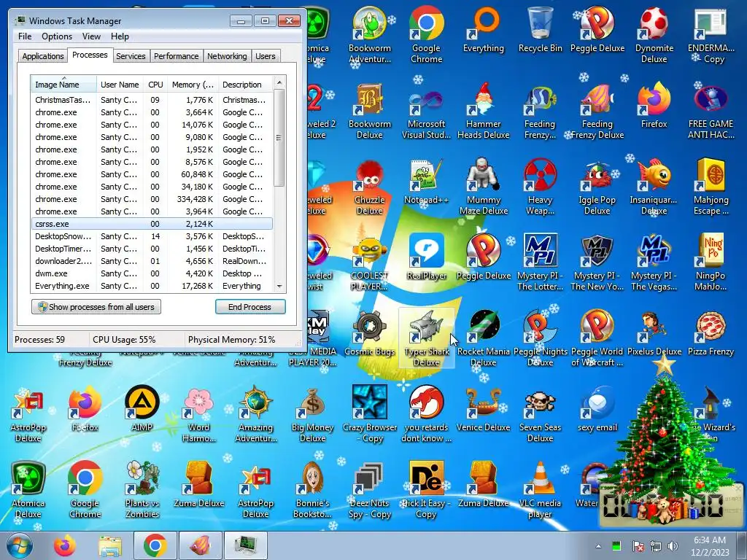Screen dimensions: 747x560
Task: Launch Microsoft Visual Studio shortcut
Action: tap(426, 111)
